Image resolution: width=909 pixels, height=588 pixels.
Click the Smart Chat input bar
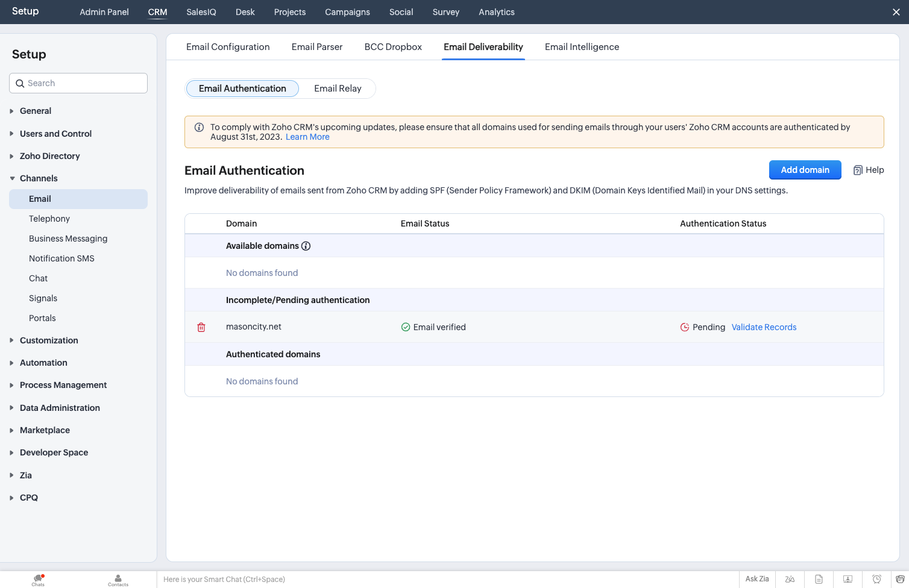click(x=447, y=580)
